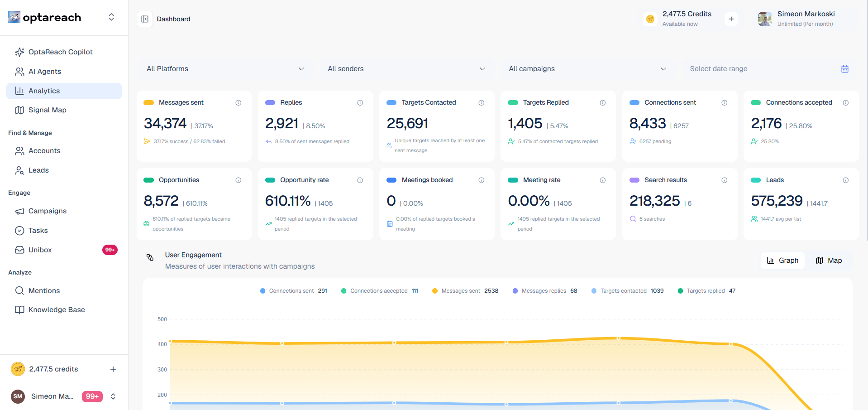
Task: Open the Tasks page
Action: [x=64, y=231]
